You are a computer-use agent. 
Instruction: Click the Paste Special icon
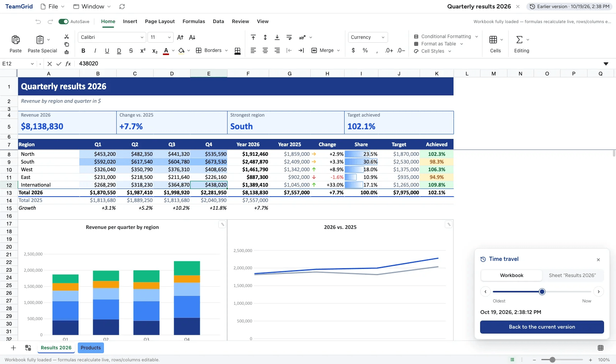point(40,40)
